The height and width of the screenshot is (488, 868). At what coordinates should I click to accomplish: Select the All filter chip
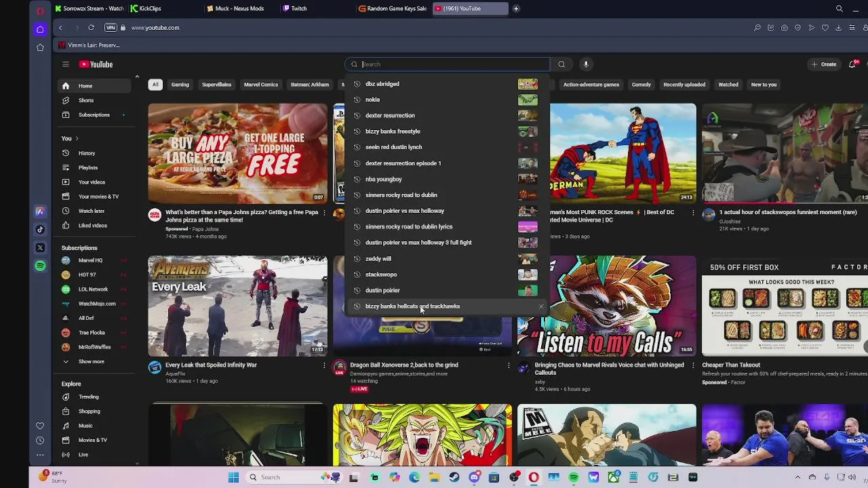(155, 85)
